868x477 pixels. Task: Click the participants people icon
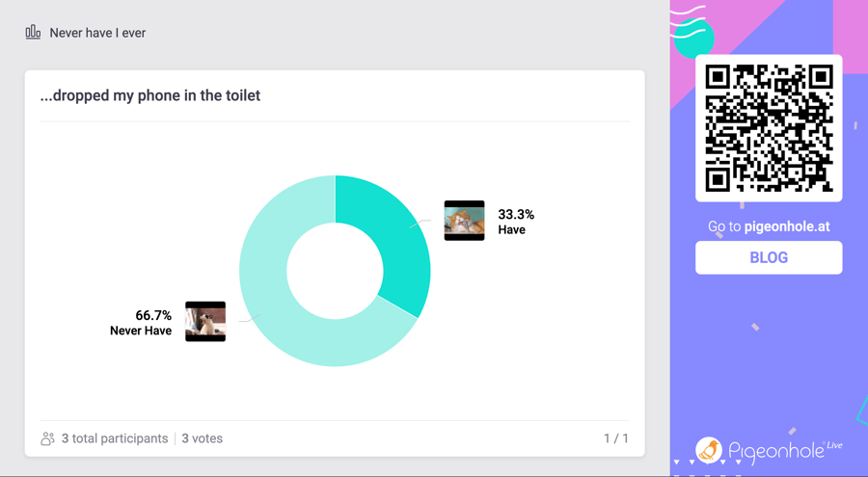[x=47, y=438]
